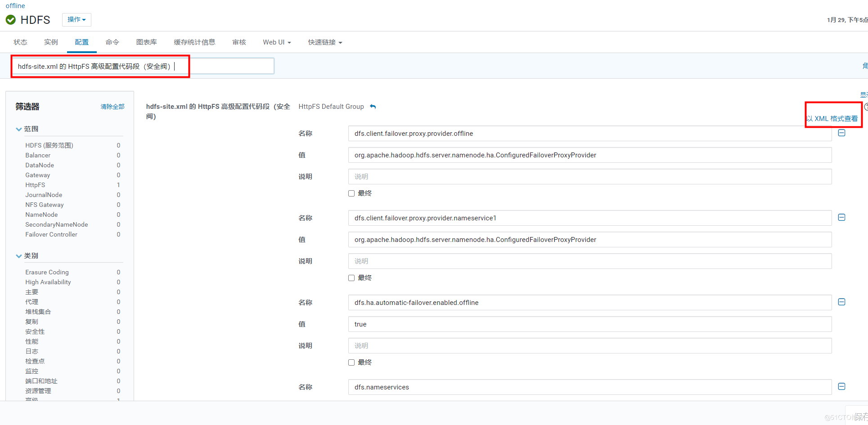Image resolution: width=868 pixels, height=425 pixels.
Task: Click the name field containing dfs.client.failover.proxy.provider.nameservice1
Action: (x=590, y=218)
